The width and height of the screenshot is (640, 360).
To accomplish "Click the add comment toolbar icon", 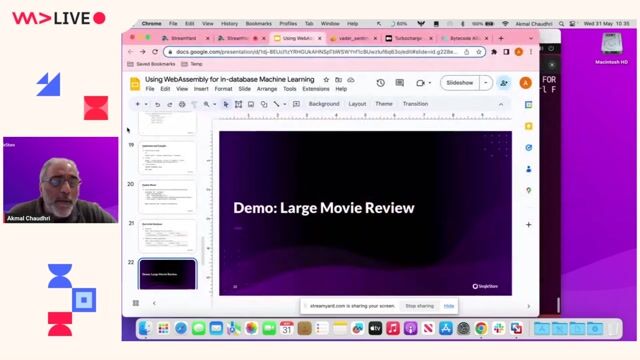I will pyautogui.click(x=296, y=104).
